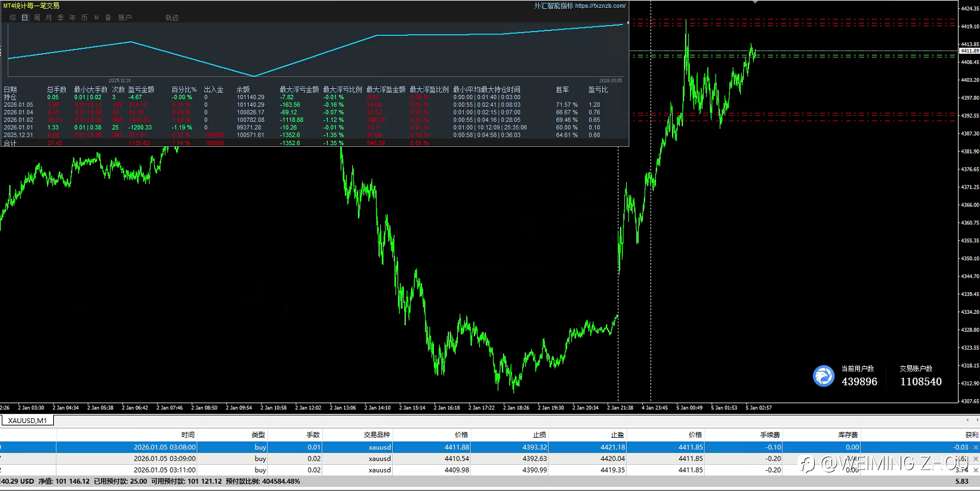
Task: Switch statistics to 日 (daily) view
Action: (x=25, y=18)
